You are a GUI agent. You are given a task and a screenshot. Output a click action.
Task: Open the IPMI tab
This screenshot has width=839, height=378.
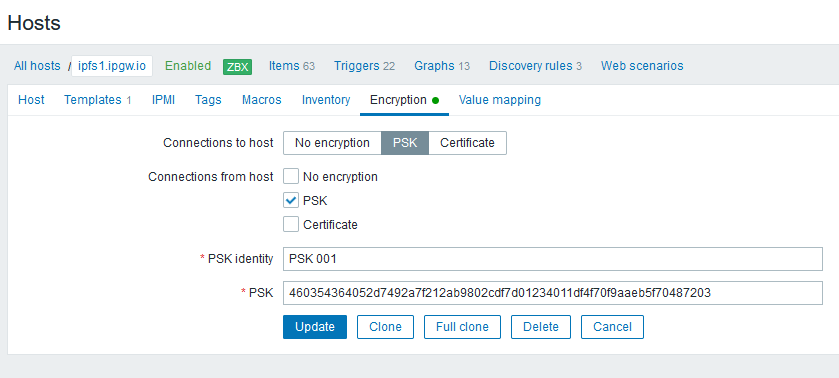pos(163,100)
